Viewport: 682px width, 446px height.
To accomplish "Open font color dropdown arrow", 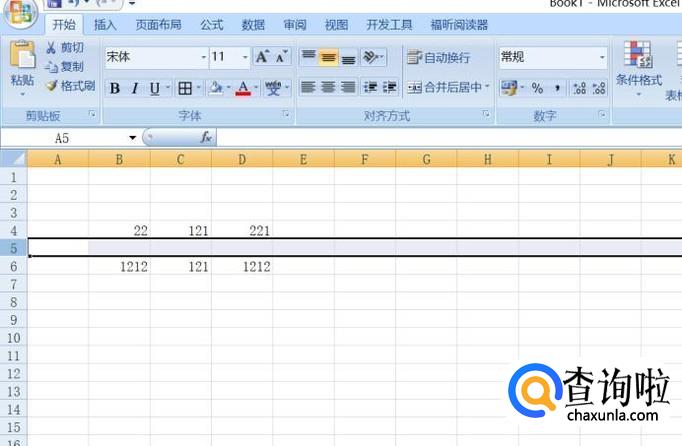I will click(x=256, y=88).
